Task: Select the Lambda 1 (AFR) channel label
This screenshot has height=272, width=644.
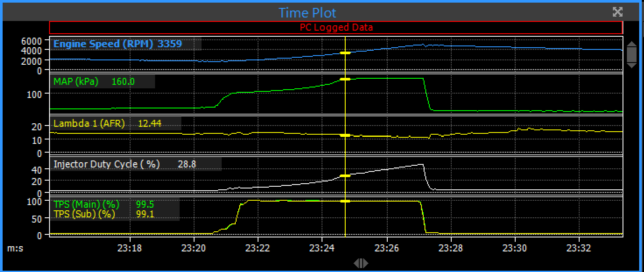Action: 89,124
